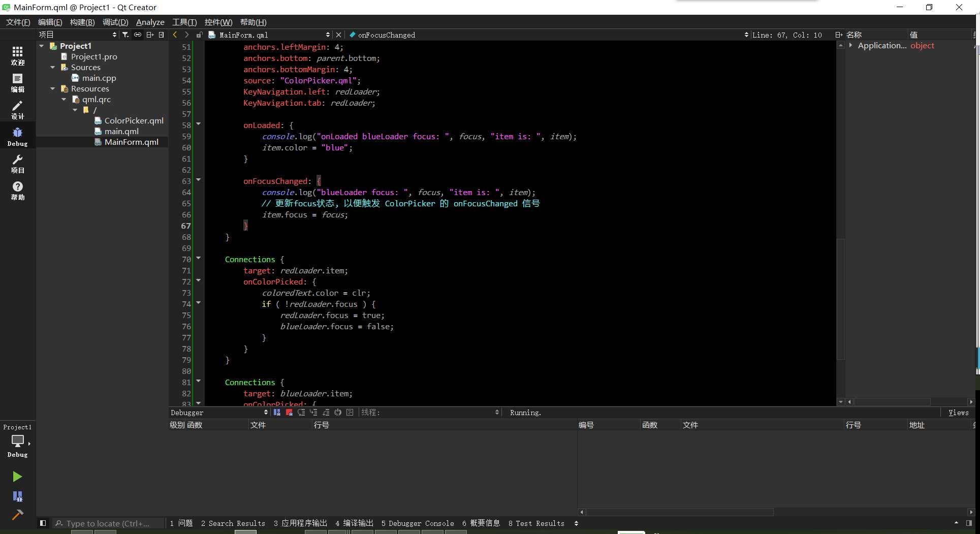The height and width of the screenshot is (534, 980).
Task: Collapse the Project1 tree node
Action: 42,46
